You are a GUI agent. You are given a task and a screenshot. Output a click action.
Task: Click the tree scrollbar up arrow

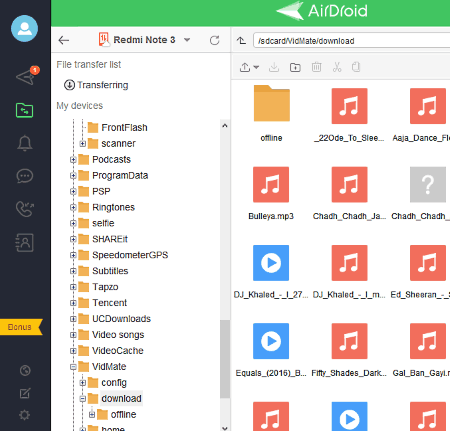point(225,126)
